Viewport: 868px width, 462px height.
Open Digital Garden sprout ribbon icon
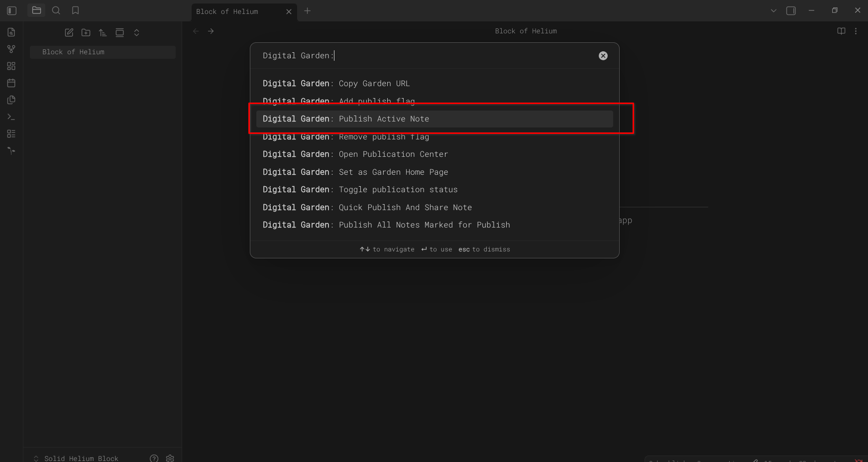pyautogui.click(x=11, y=151)
